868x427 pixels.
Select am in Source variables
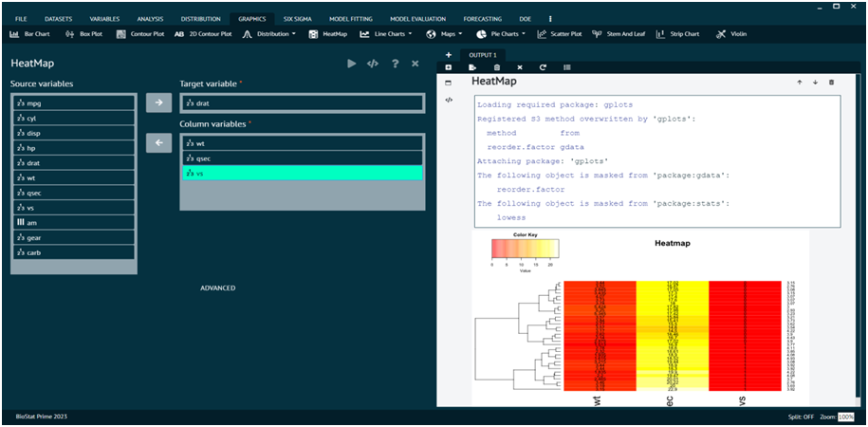pos(74,223)
